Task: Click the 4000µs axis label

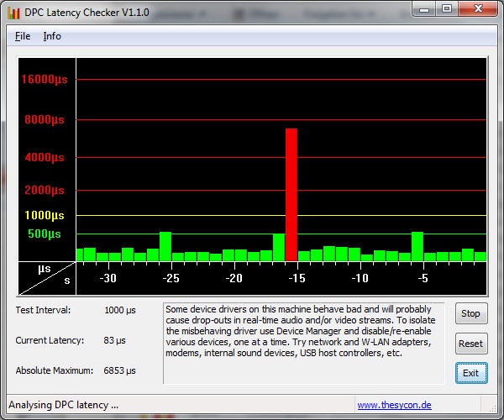Action: [x=45, y=157]
